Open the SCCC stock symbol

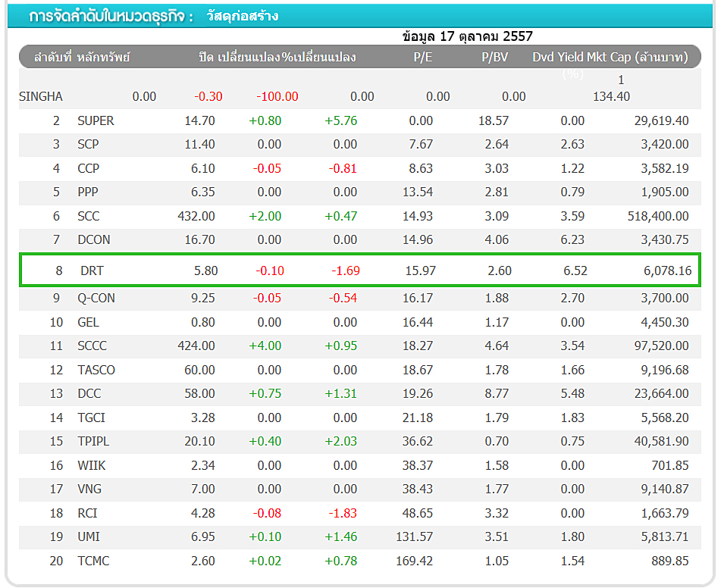92,346
